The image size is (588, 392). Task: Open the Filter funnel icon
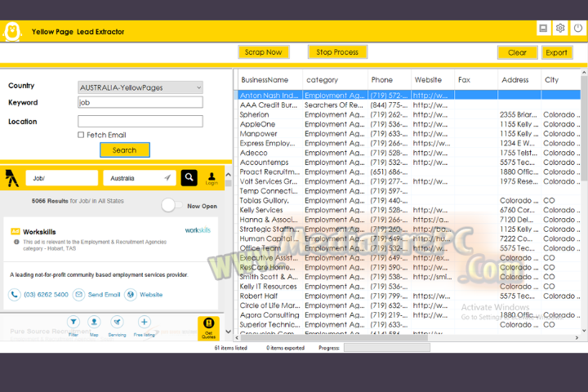click(73, 322)
